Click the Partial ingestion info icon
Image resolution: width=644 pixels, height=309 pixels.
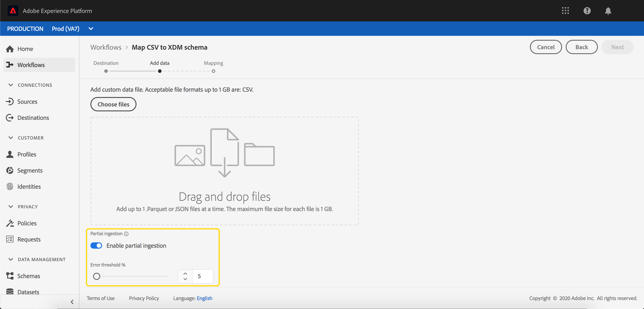(126, 234)
